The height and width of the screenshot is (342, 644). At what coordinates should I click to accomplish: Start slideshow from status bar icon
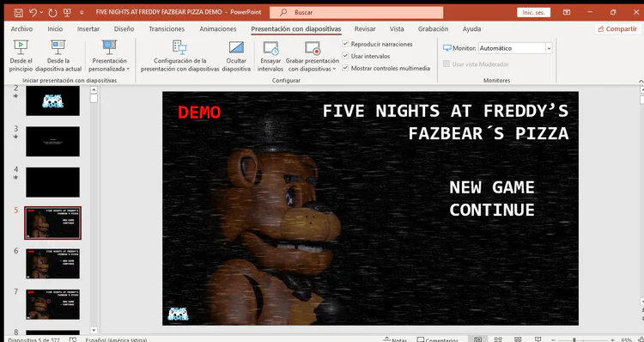pos(538,339)
